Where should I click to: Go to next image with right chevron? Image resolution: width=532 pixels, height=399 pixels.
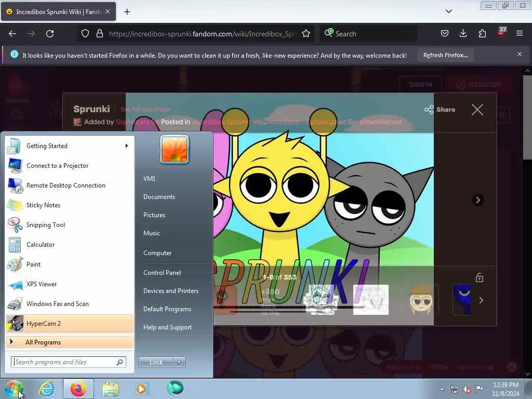click(x=478, y=200)
